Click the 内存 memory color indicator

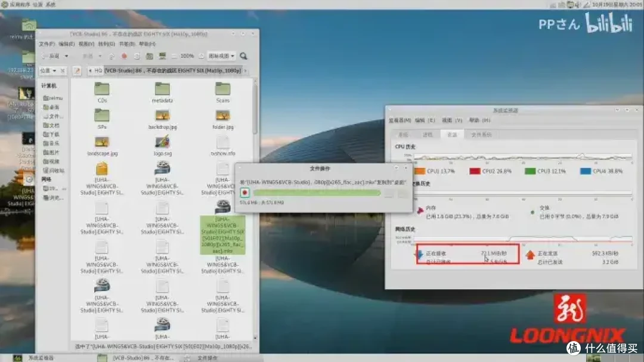coord(420,211)
